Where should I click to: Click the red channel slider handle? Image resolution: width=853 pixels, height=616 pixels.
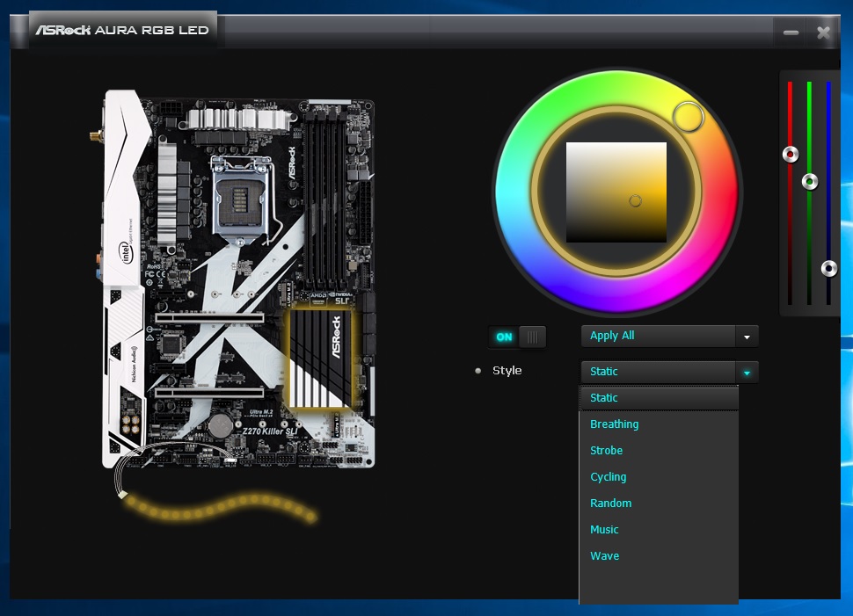(x=791, y=155)
